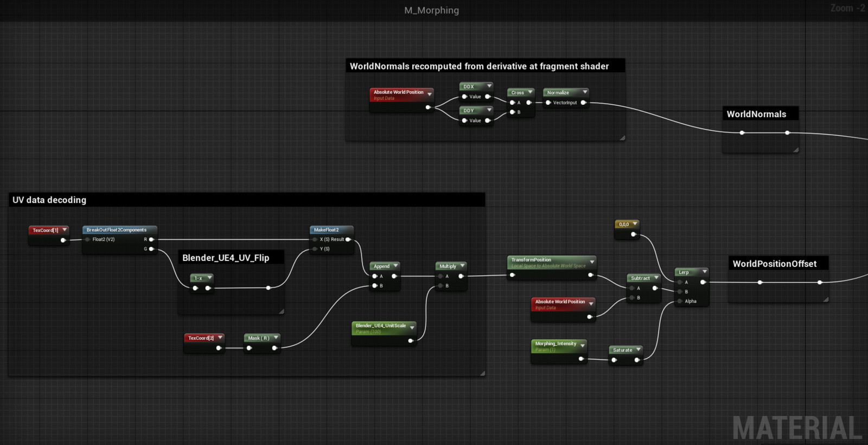Click the MakeFloat2 Y (S) input pin
Image resolution: width=868 pixels, height=445 pixels.
(x=315, y=249)
